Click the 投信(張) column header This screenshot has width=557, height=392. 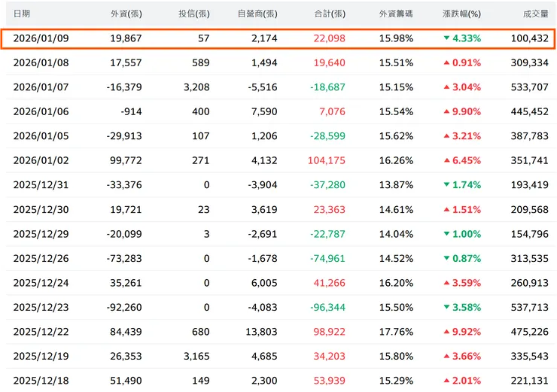193,14
